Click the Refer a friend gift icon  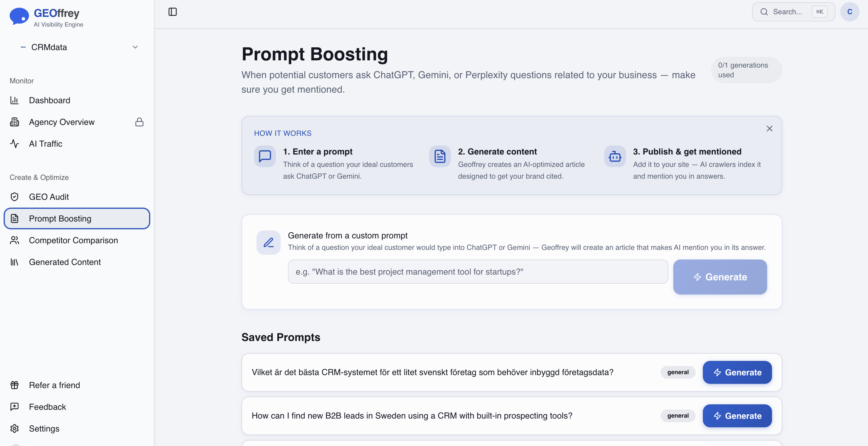pos(14,385)
